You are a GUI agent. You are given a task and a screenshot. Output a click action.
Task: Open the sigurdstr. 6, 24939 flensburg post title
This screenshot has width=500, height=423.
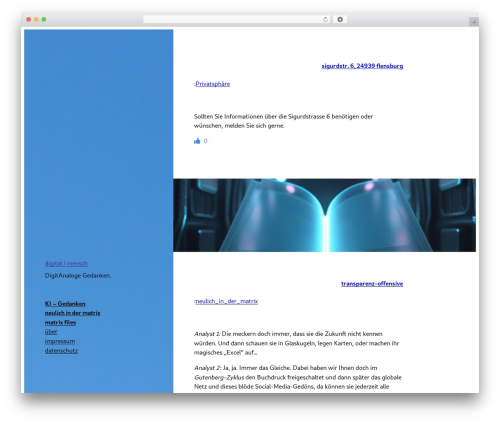click(362, 66)
